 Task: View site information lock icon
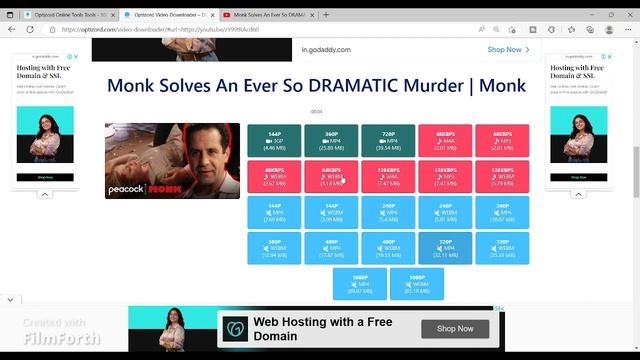pyautogui.click(x=52, y=29)
